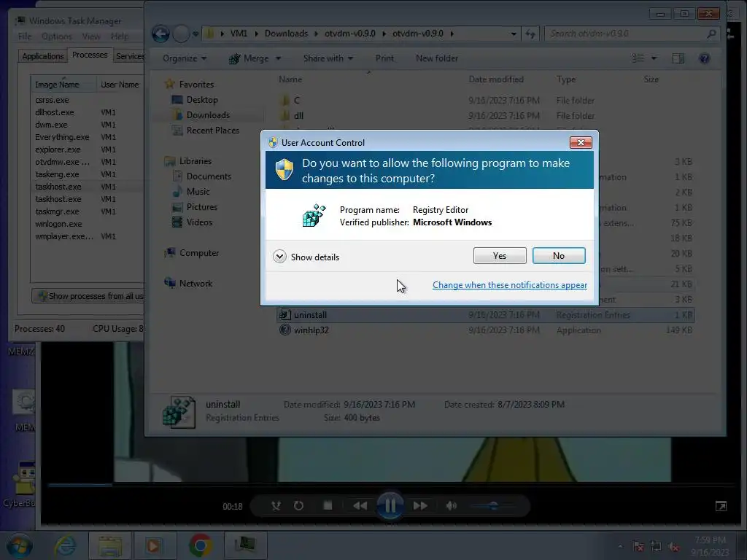Click the Merge toolbar button

249,58
